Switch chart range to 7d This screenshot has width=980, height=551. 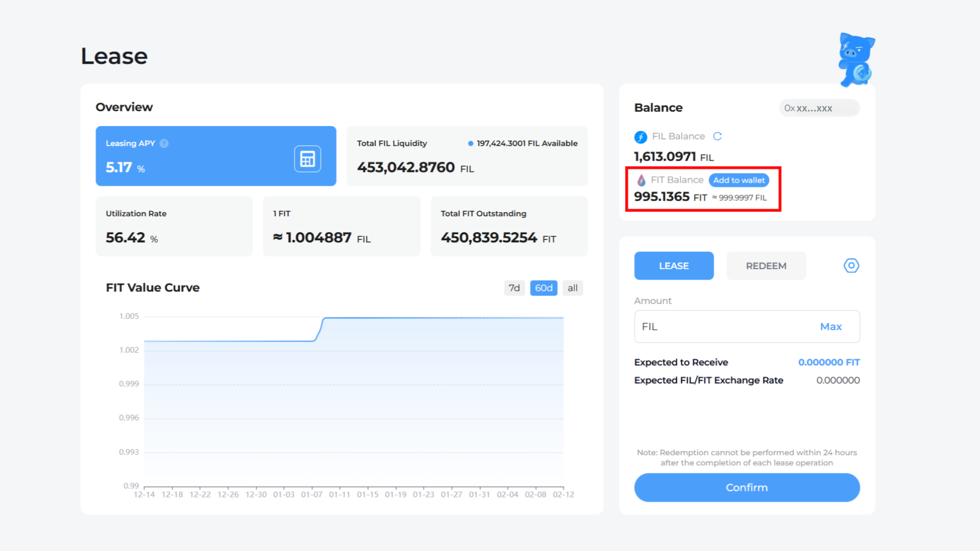[x=514, y=288]
